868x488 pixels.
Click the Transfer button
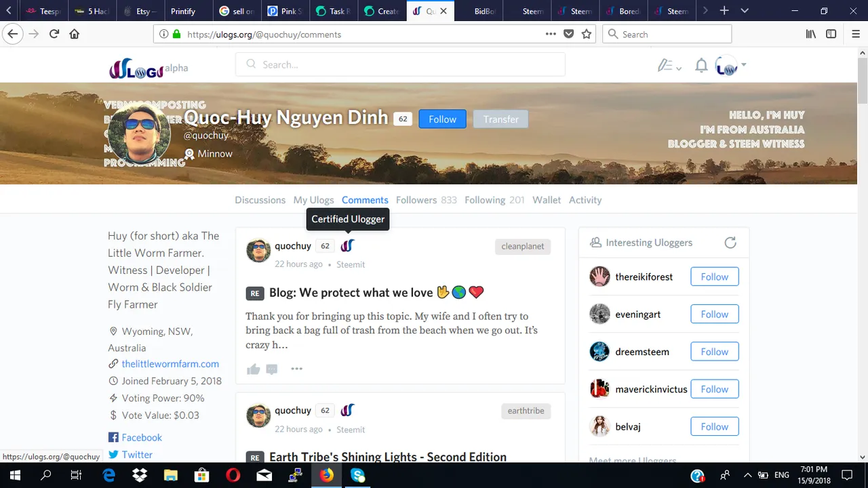coord(500,119)
